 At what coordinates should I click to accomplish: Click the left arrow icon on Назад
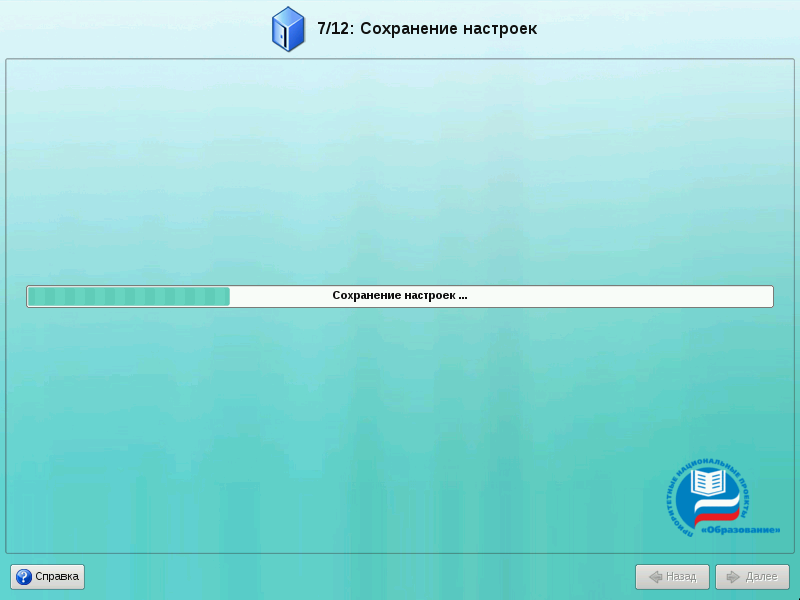[655, 577]
